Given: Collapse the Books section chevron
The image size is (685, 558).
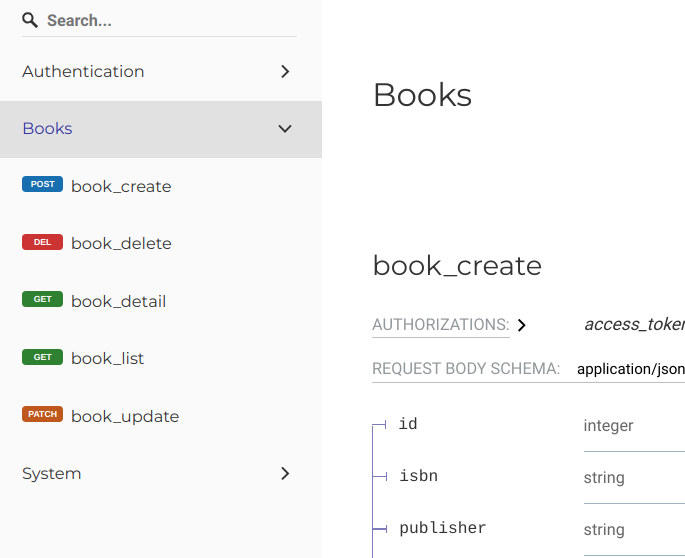Looking at the screenshot, I should [x=285, y=128].
